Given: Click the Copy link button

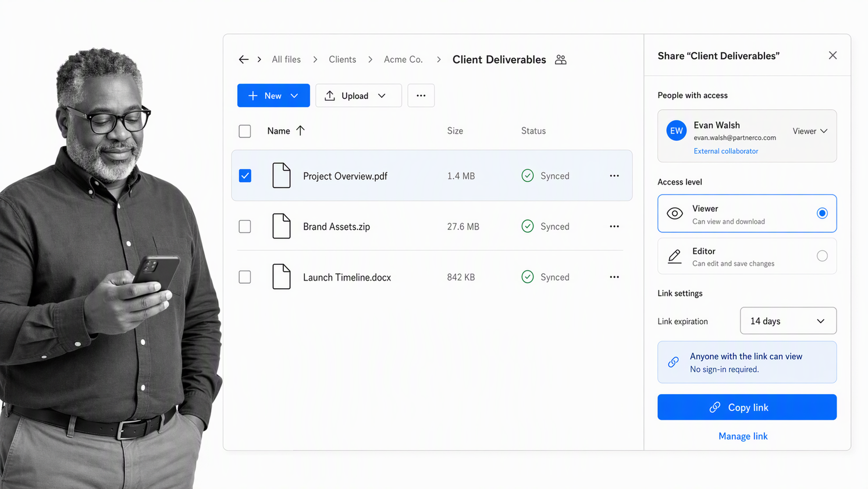Looking at the screenshot, I should click(747, 407).
